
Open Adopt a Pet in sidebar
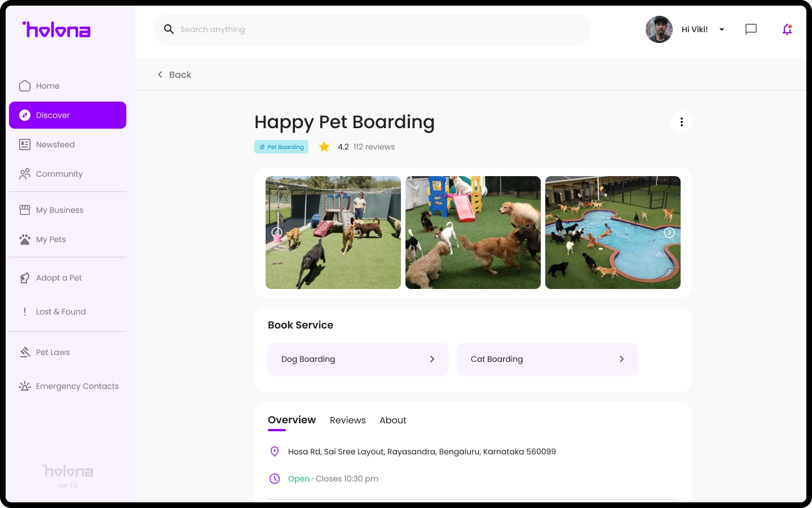tap(68, 278)
